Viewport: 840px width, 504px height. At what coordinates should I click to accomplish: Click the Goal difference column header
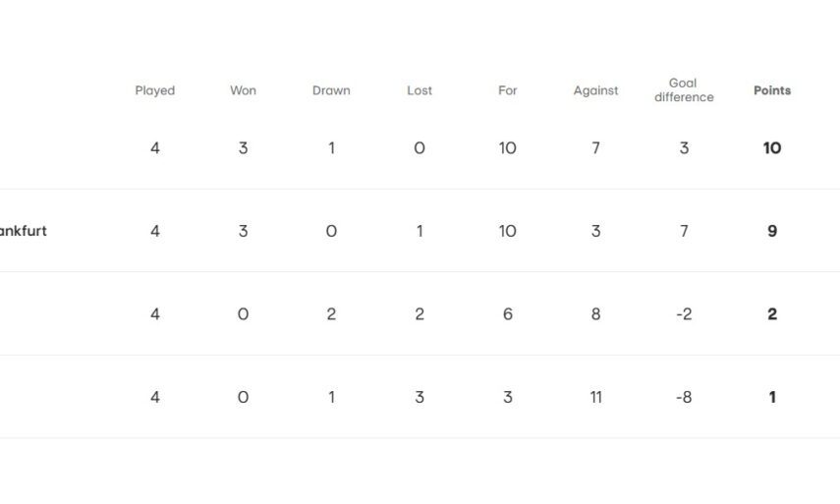[684, 90]
